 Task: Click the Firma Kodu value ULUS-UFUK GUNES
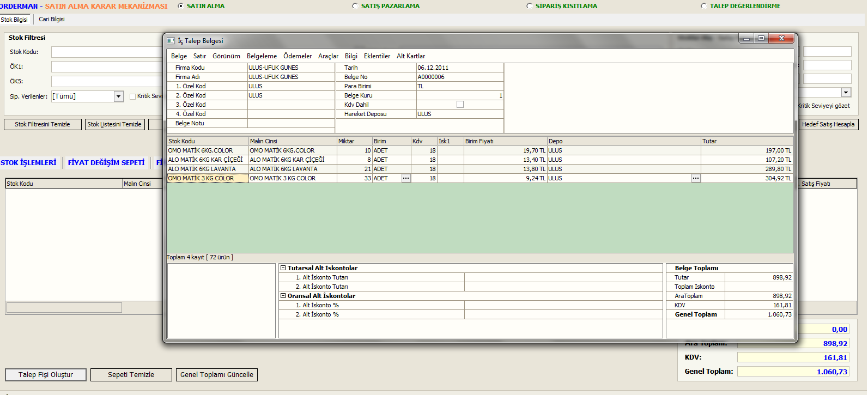tap(291, 68)
